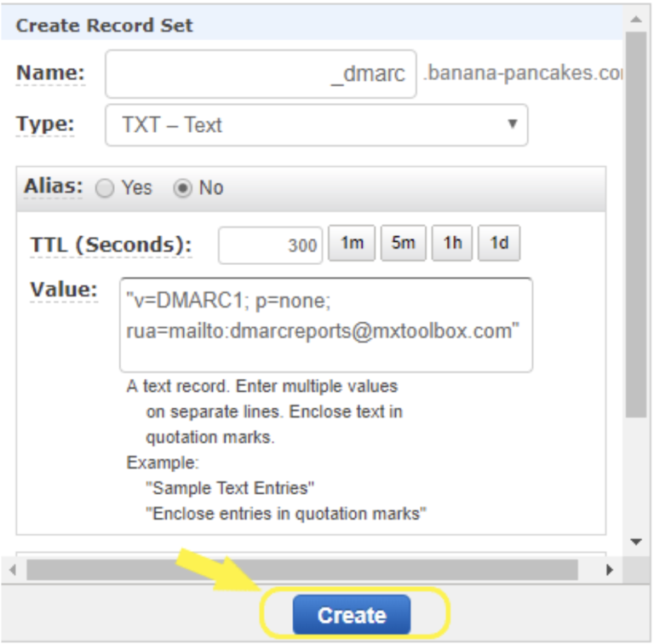
Task: Open the Type dropdown showing TXT – Text
Action: click(x=316, y=125)
